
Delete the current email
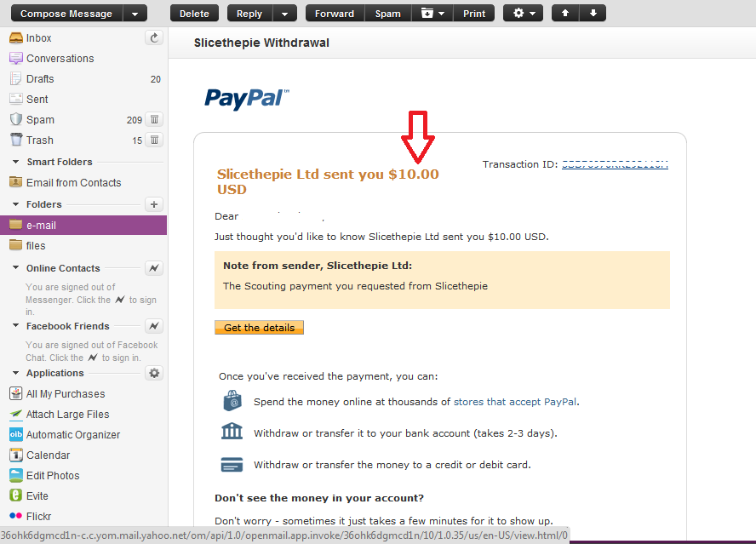(x=194, y=14)
